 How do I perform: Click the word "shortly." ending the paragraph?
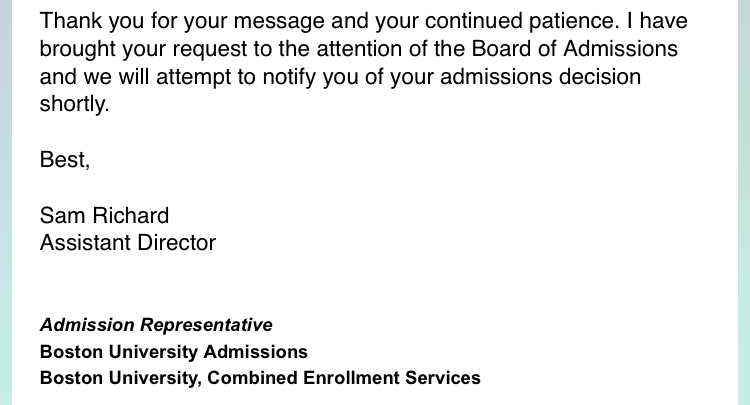point(73,104)
